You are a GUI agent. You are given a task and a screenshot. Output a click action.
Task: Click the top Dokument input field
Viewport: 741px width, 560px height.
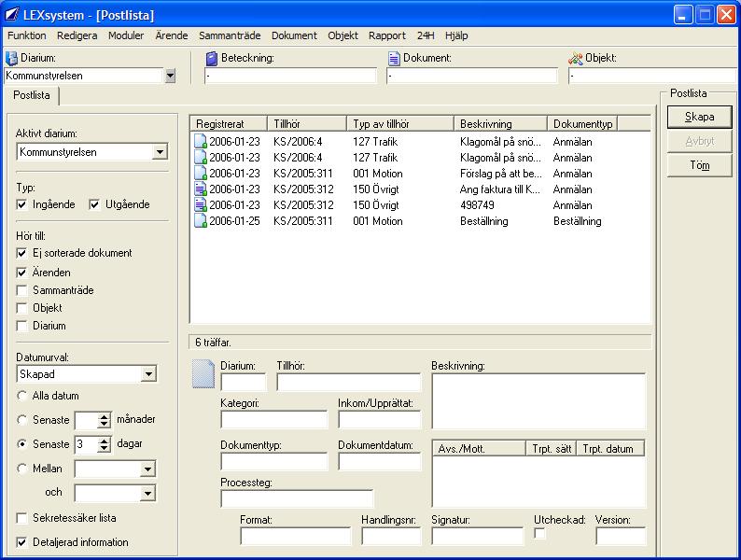472,76
